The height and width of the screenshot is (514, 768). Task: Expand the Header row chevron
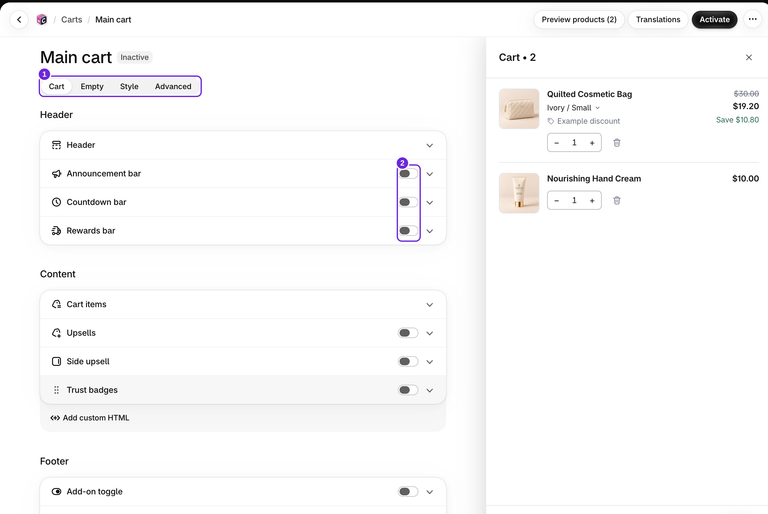pos(430,146)
